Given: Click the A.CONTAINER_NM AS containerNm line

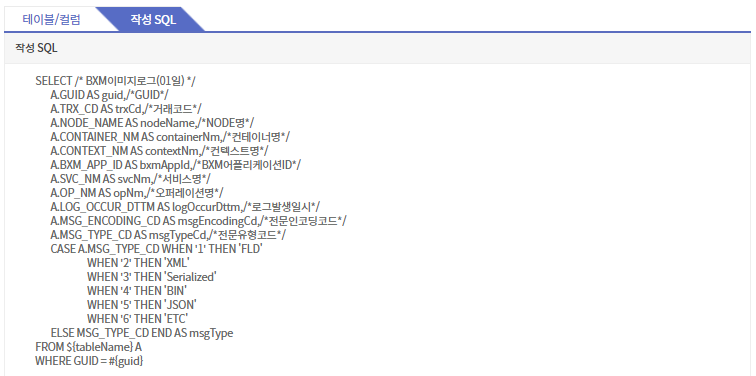Looking at the screenshot, I should click(170, 137).
